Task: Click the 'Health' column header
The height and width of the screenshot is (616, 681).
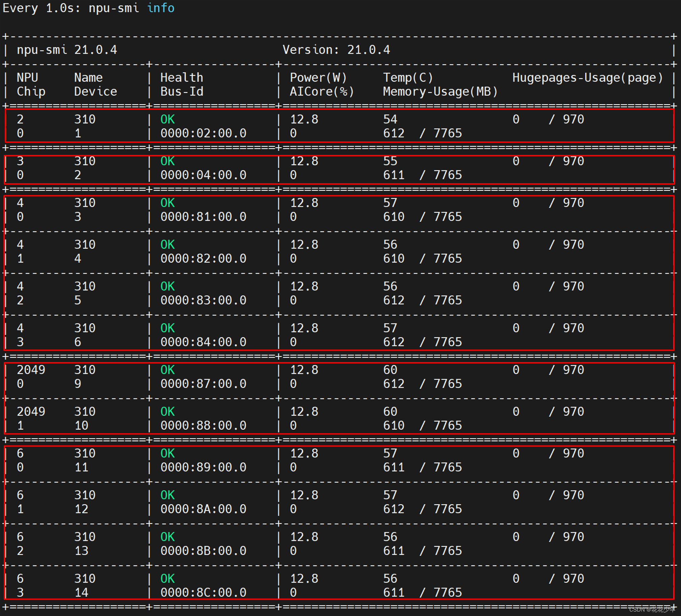Action: coord(182,78)
